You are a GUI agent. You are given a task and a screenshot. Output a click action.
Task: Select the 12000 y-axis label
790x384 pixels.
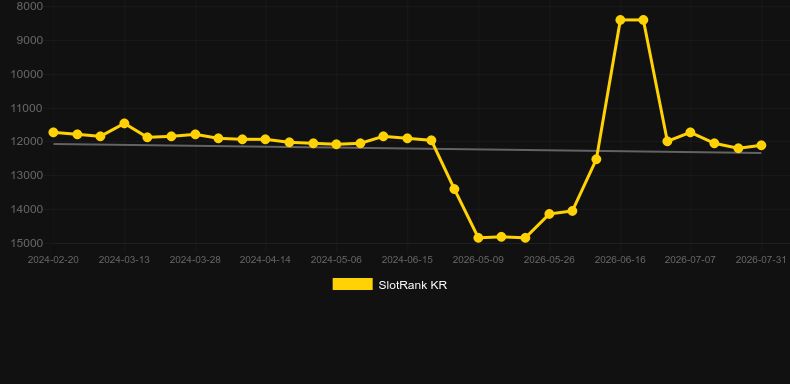click(x=27, y=142)
